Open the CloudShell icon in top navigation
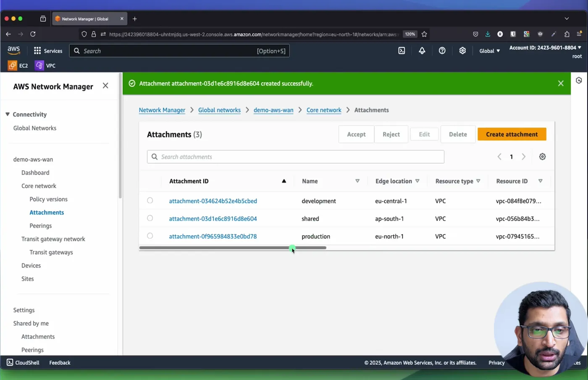Screen dimensions: 588x380 (x=402, y=51)
